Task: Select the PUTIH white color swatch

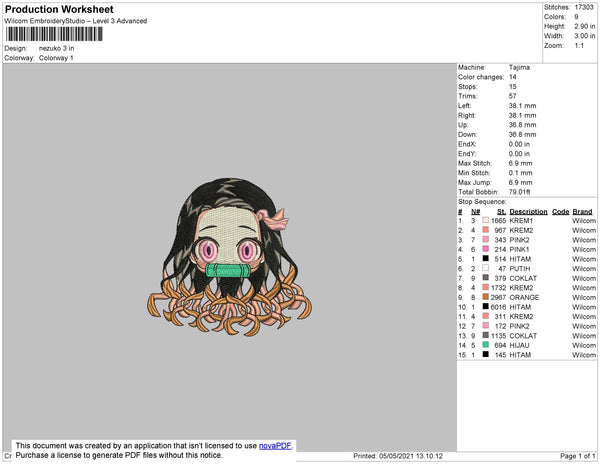Action: [486, 268]
